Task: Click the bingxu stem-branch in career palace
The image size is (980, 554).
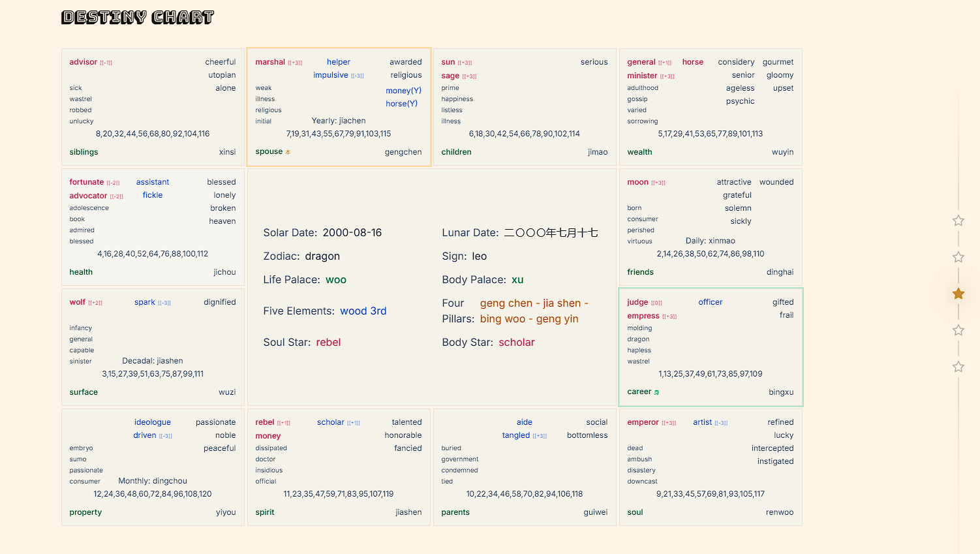Action: click(x=781, y=392)
